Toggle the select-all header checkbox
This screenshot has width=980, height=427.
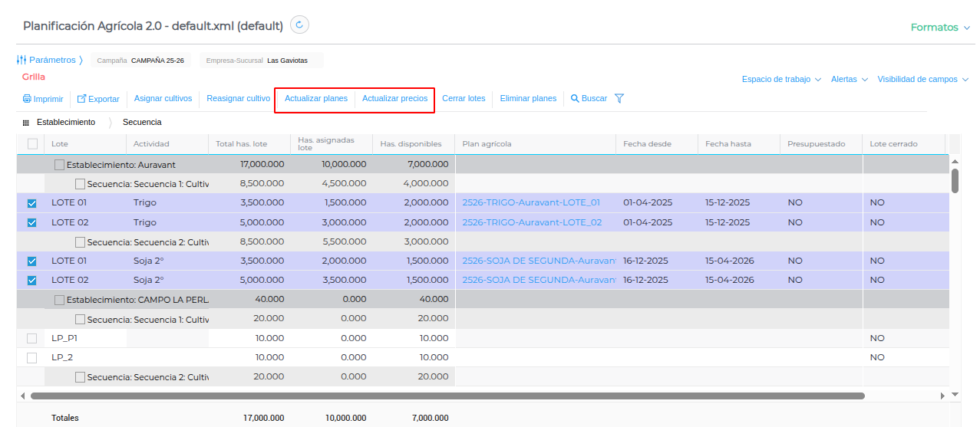coord(32,143)
